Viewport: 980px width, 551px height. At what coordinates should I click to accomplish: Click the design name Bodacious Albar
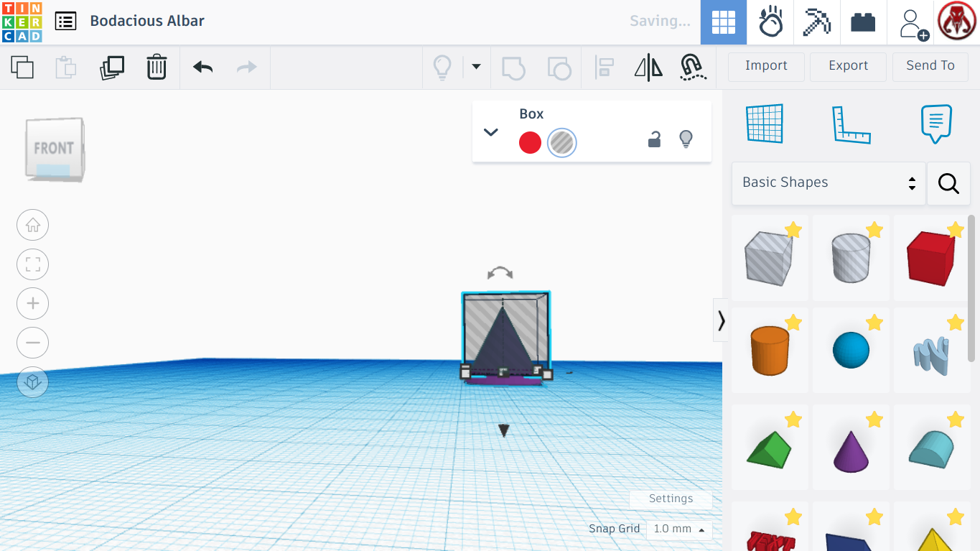pos(147,21)
